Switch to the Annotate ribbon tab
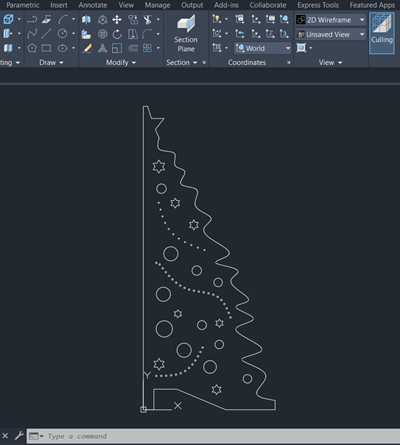Viewport: 400px width, 445px height. (93, 5)
